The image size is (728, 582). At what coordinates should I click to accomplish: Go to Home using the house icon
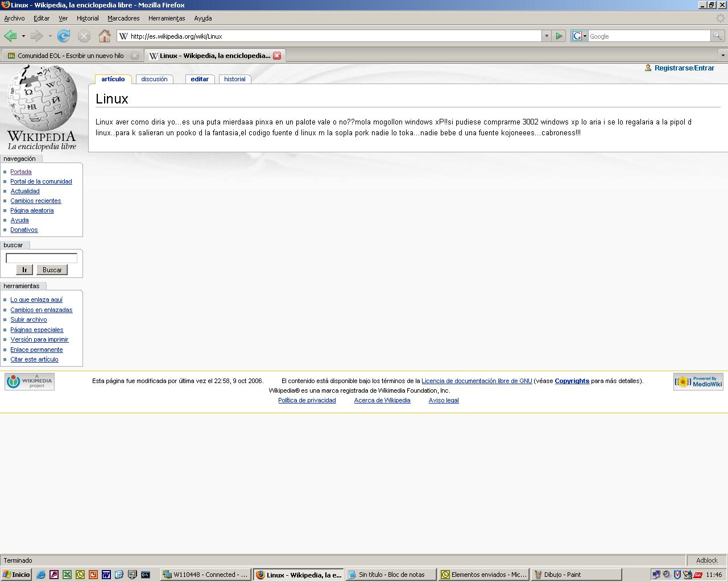105,36
